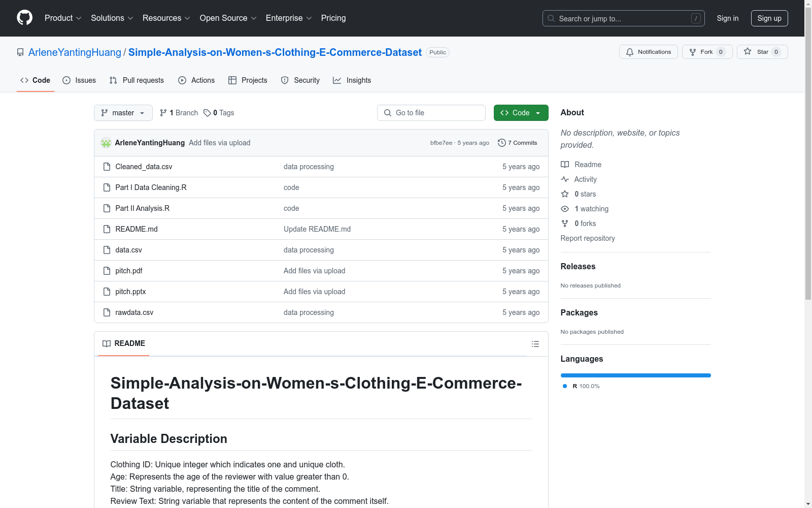
Task: Fork this repository
Action: coord(707,52)
